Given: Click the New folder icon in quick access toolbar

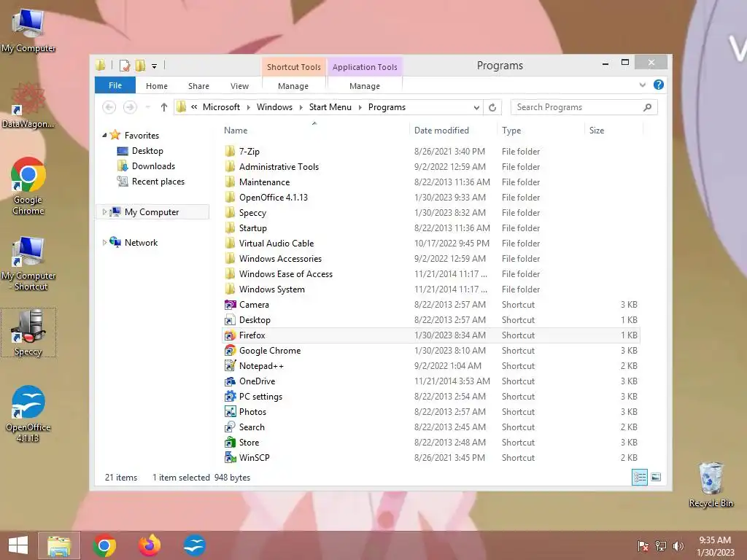Looking at the screenshot, I should click(x=141, y=66).
